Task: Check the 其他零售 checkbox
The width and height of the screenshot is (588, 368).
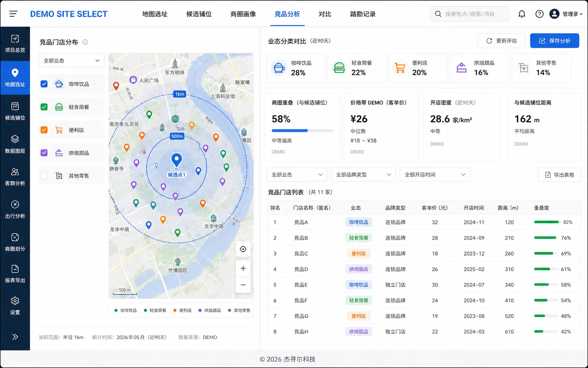Action: (44, 176)
